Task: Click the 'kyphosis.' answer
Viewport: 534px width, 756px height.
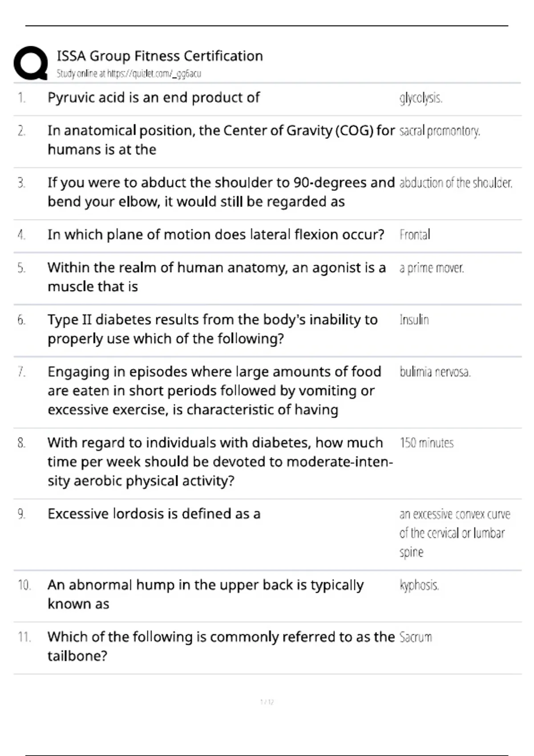Action: point(419,585)
